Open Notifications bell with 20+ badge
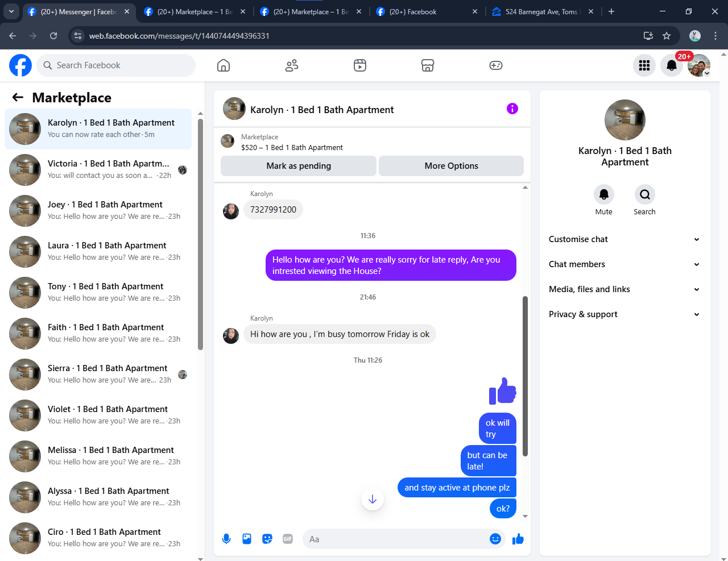The image size is (728, 561). 672,65
